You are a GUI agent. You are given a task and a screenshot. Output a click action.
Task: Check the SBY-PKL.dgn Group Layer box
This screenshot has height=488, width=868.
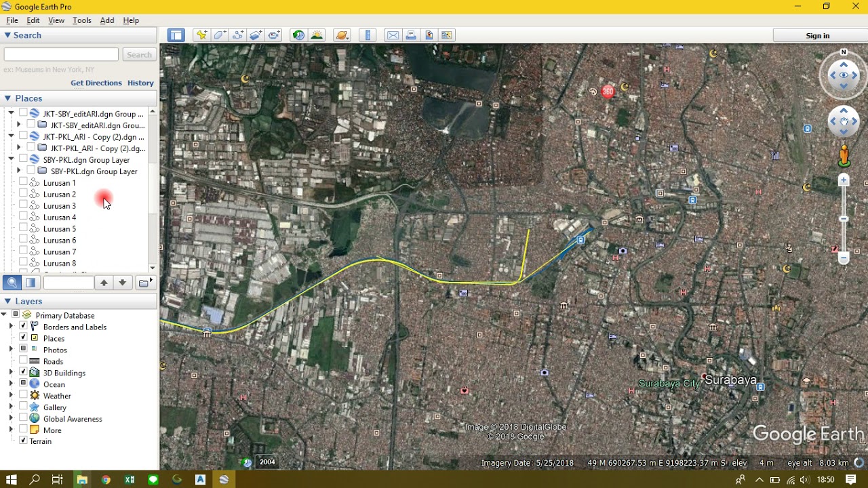pyautogui.click(x=23, y=159)
